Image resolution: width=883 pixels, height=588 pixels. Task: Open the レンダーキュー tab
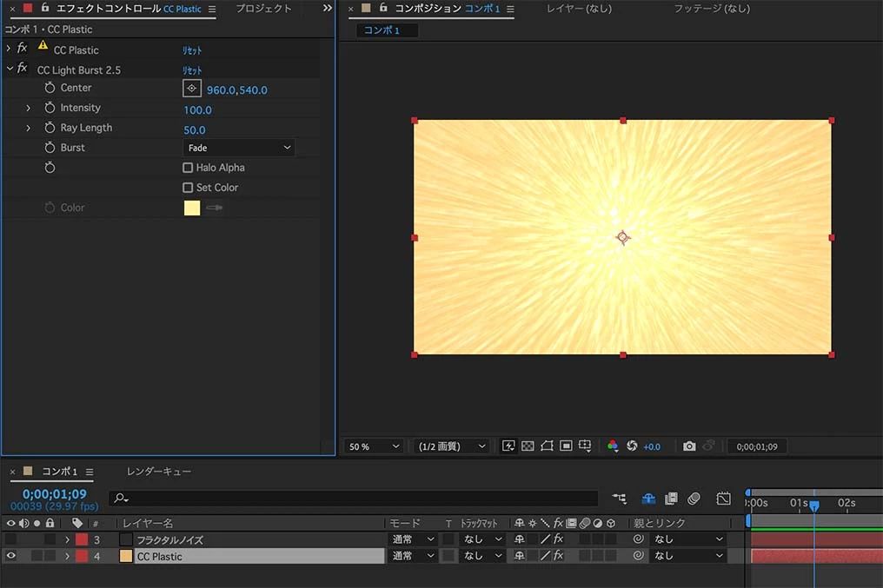159,472
